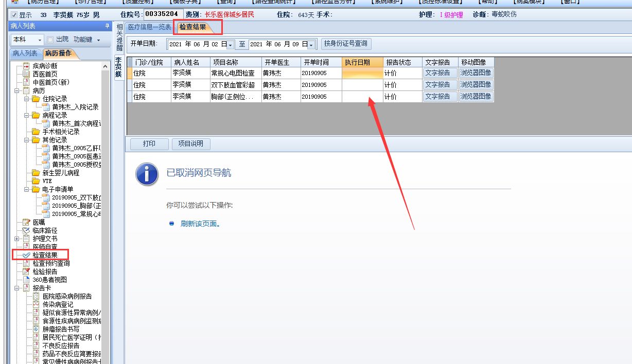Viewport: 632px width, 364px height.
Task: Open the 黄玮杰_入院记录 document icon
Action: pos(46,107)
